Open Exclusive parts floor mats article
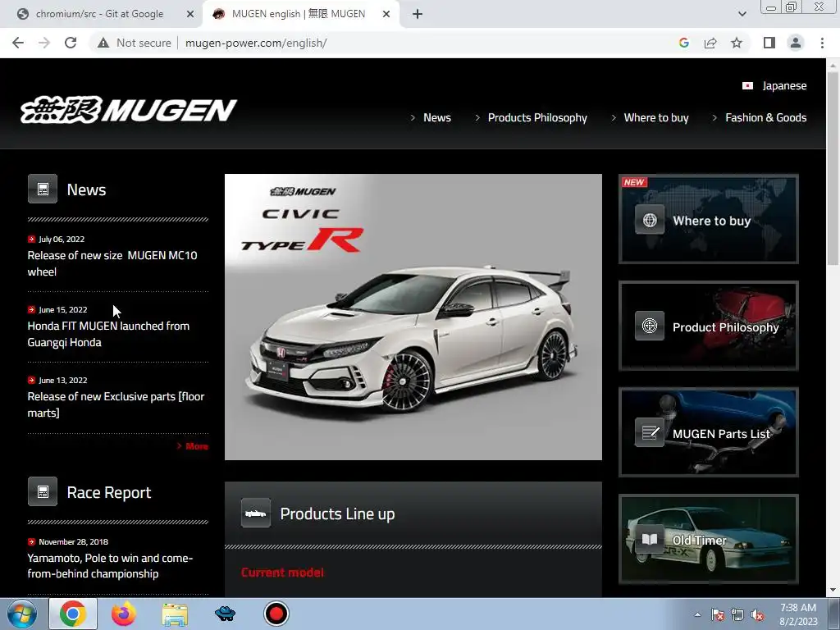Screen dimensions: 840x630 (116, 404)
